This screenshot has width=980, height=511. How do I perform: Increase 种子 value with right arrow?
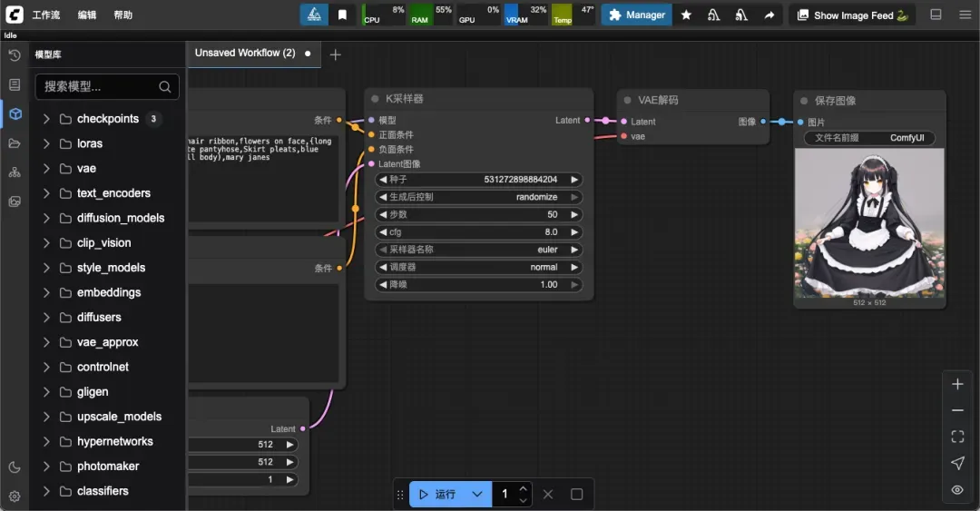pos(573,180)
